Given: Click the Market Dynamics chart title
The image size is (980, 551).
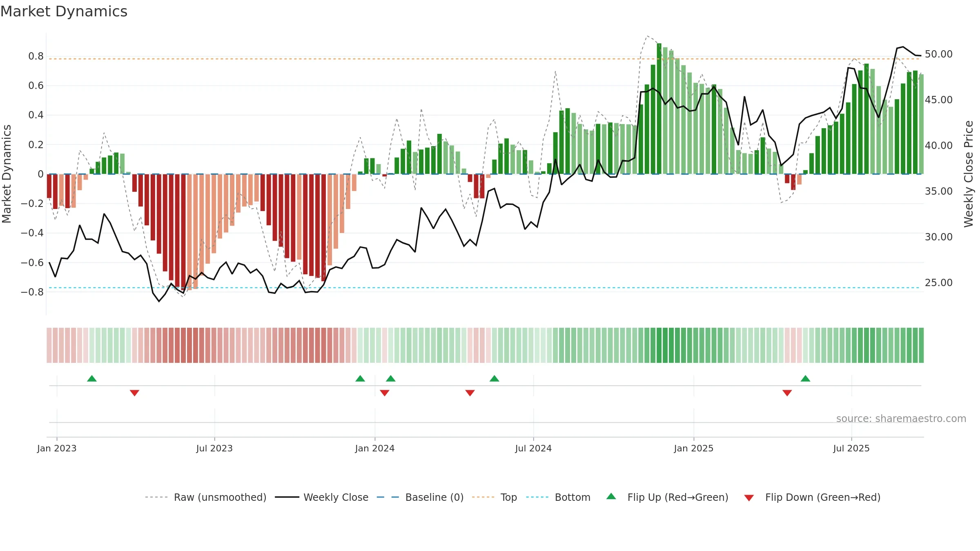Looking at the screenshot, I should tap(64, 11).
